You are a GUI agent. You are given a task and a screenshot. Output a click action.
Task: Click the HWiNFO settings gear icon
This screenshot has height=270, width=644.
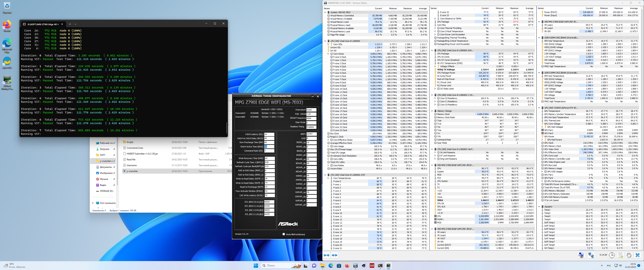tap(629, 255)
